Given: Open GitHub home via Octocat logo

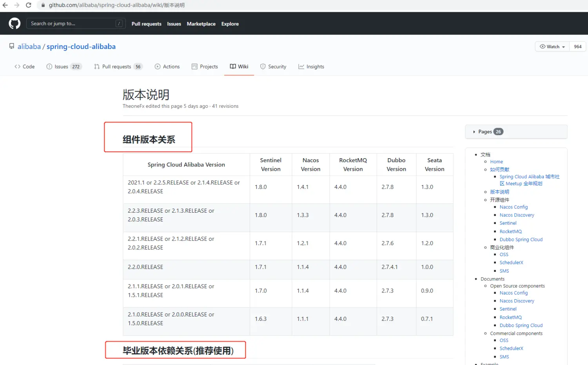Looking at the screenshot, I should [15, 23].
